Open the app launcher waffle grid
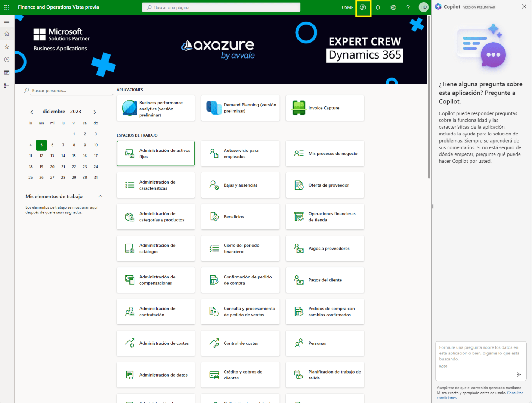Image resolution: width=532 pixels, height=403 pixels. click(x=7, y=7)
